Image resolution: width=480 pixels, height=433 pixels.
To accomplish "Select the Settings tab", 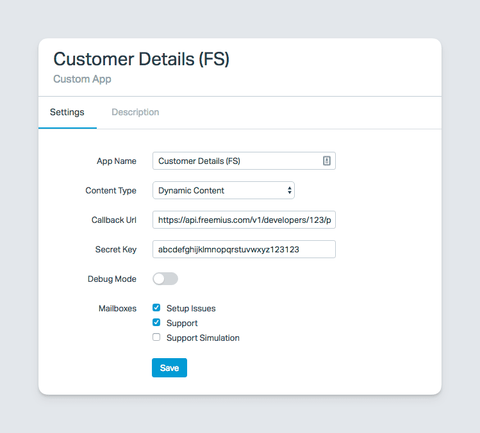I will [x=67, y=112].
